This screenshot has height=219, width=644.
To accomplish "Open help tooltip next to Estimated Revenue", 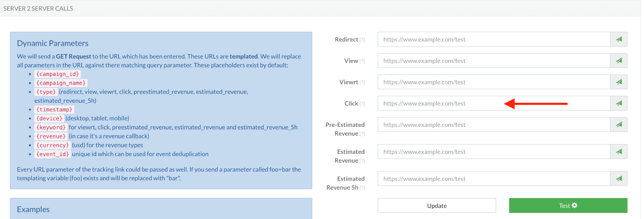I will tap(362, 161).
